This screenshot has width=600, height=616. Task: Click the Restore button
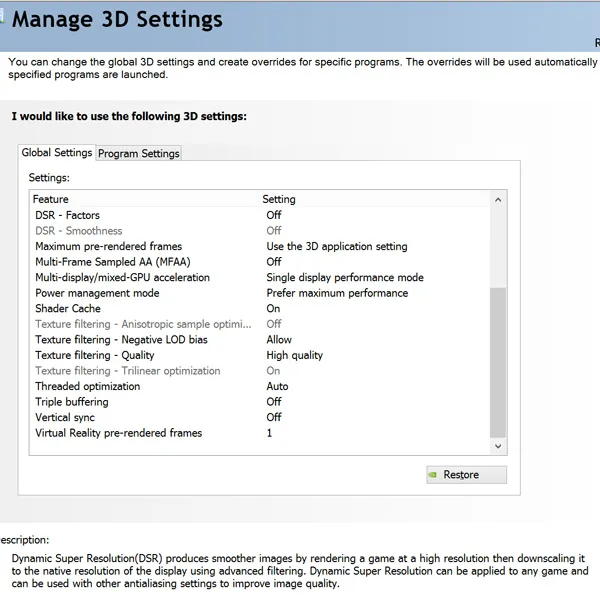point(466,475)
